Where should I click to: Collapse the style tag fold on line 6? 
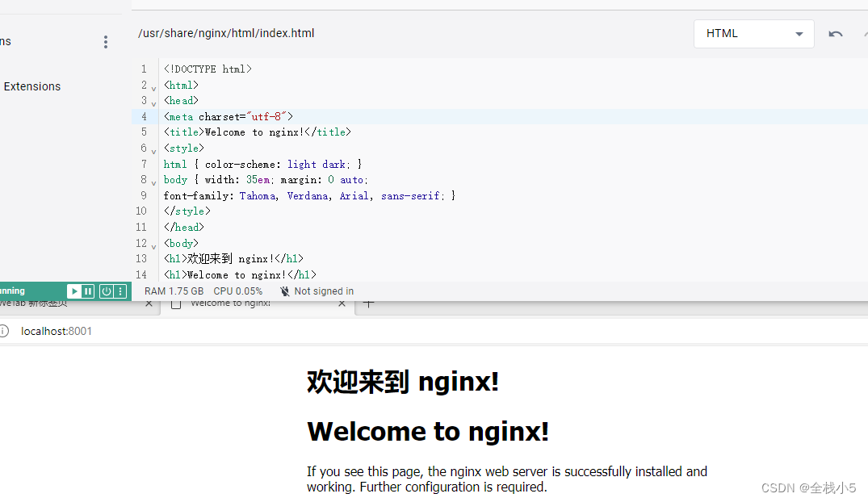[154, 151]
